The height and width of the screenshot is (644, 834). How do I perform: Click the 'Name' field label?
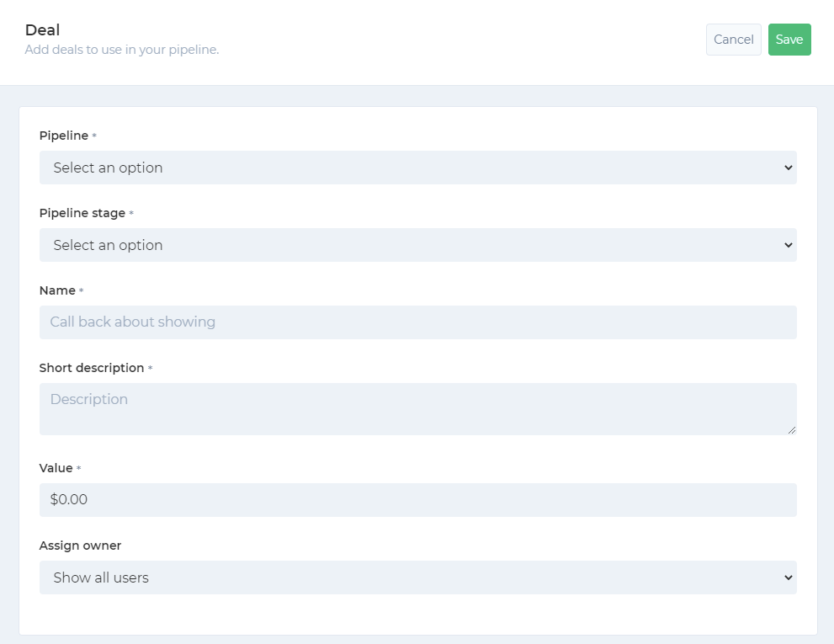57,290
